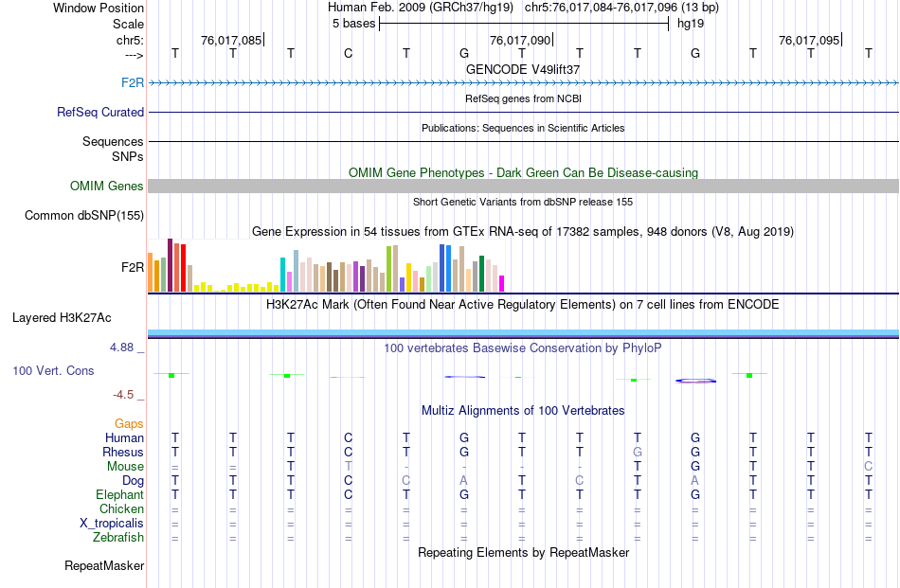Select the Mouse species alignment label
The width and height of the screenshot is (900, 588).
pyautogui.click(x=125, y=467)
